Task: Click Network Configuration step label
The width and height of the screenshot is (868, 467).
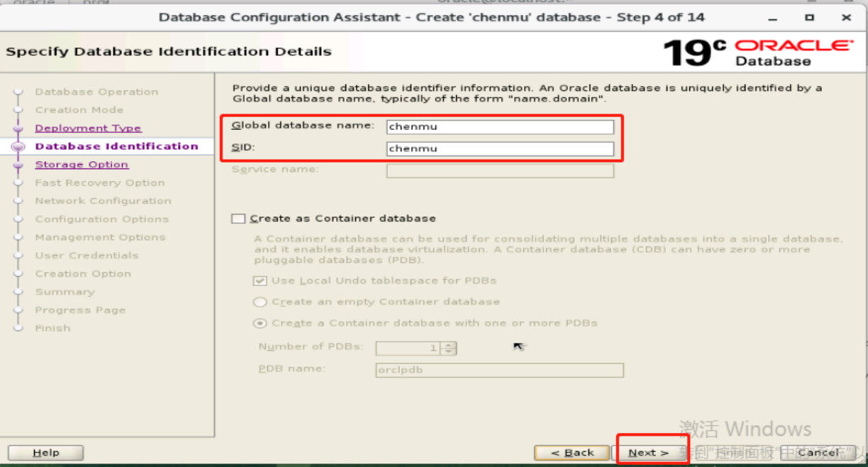Action: pos(103,201)
